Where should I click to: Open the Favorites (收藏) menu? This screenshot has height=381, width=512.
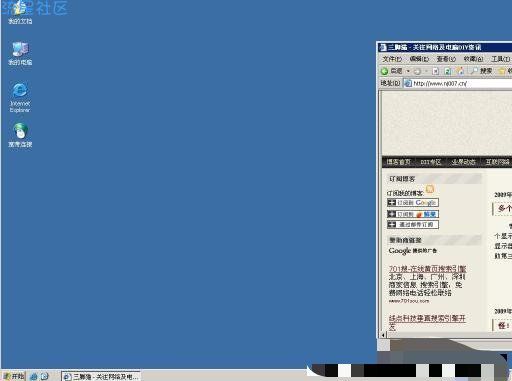(x=473, y=59)
